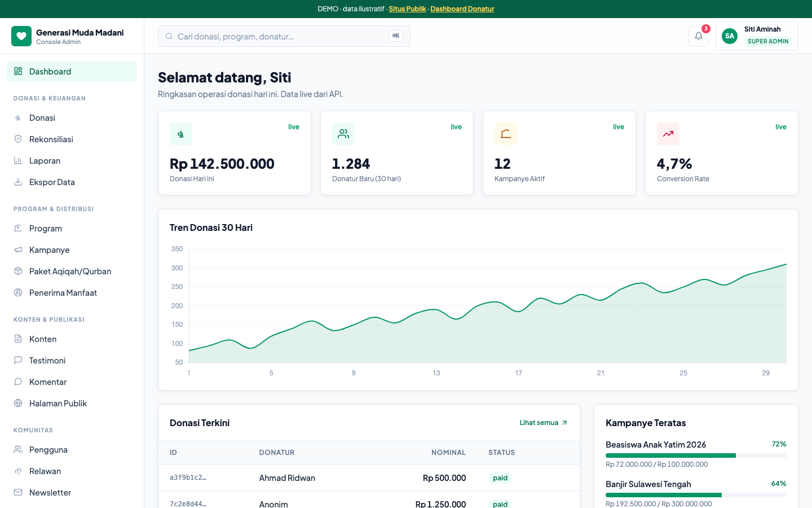The image size is (812, 508).
Task: Click the Donasi Hari Ini dollar icon
Action: point(181,134)
